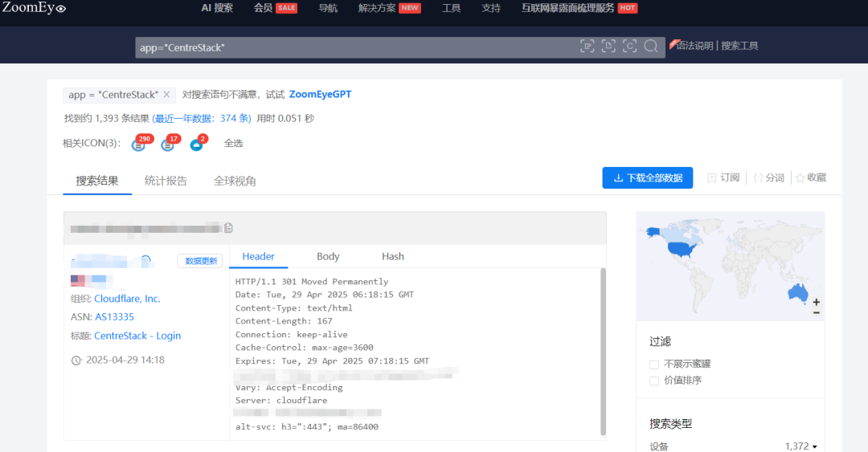Click the refresh icon beside blurred IP
The height and width of the screenshot is (452, 868).
click(145, 261)
